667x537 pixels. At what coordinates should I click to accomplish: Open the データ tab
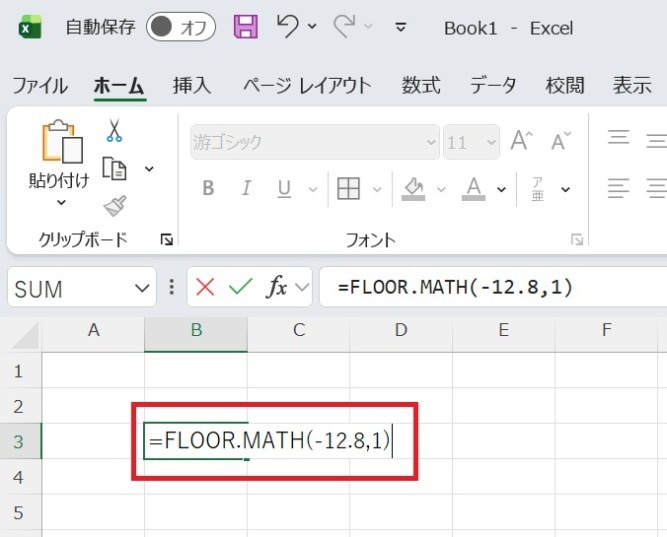493,86
